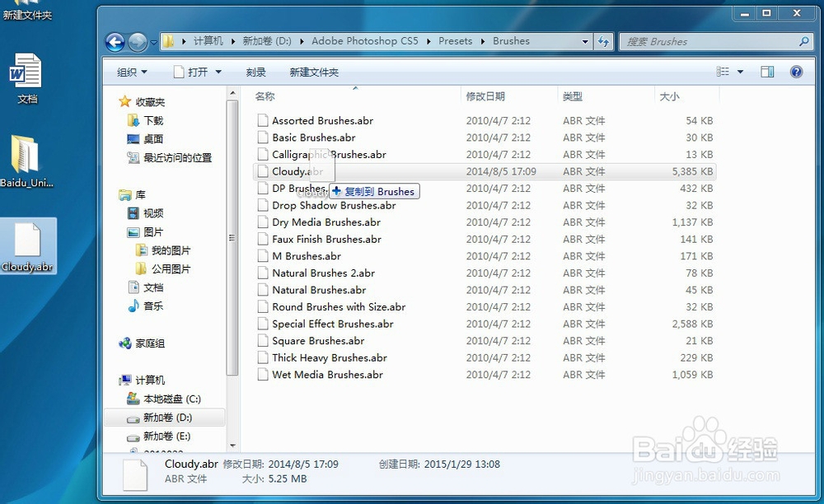Click the help question mark icon

796,72
